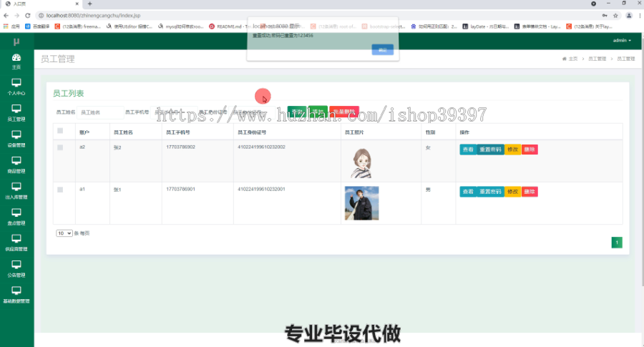Click ID number 410224199610232001
644x347 pixels.
pyautogui.click(x=261, y=190)
